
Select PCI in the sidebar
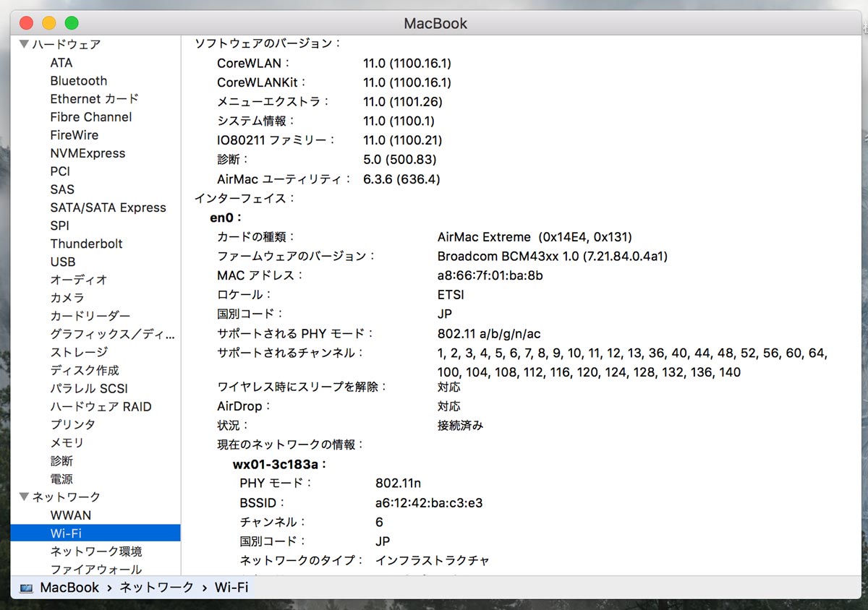tap(60, 171)
